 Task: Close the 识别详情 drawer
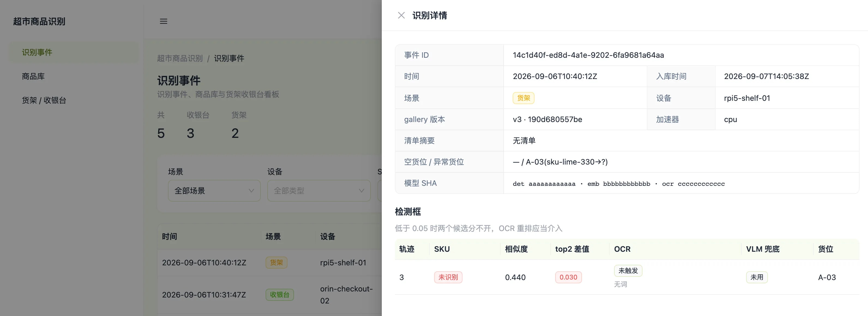401,16
